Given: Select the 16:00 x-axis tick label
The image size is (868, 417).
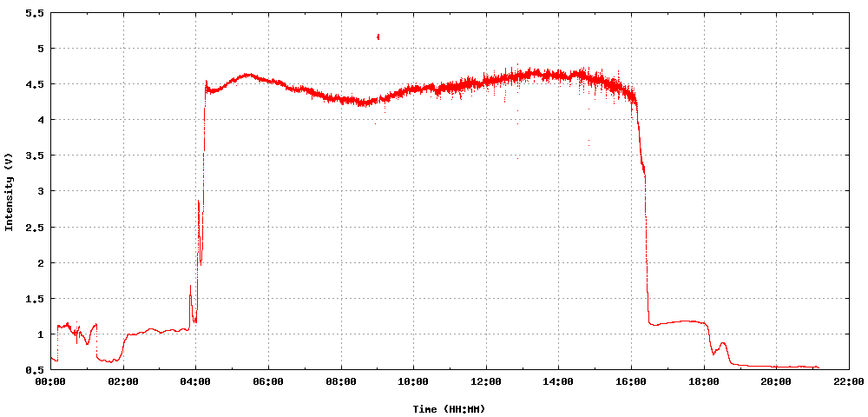Looking at the screenshot, I should (x=631, y=381).
